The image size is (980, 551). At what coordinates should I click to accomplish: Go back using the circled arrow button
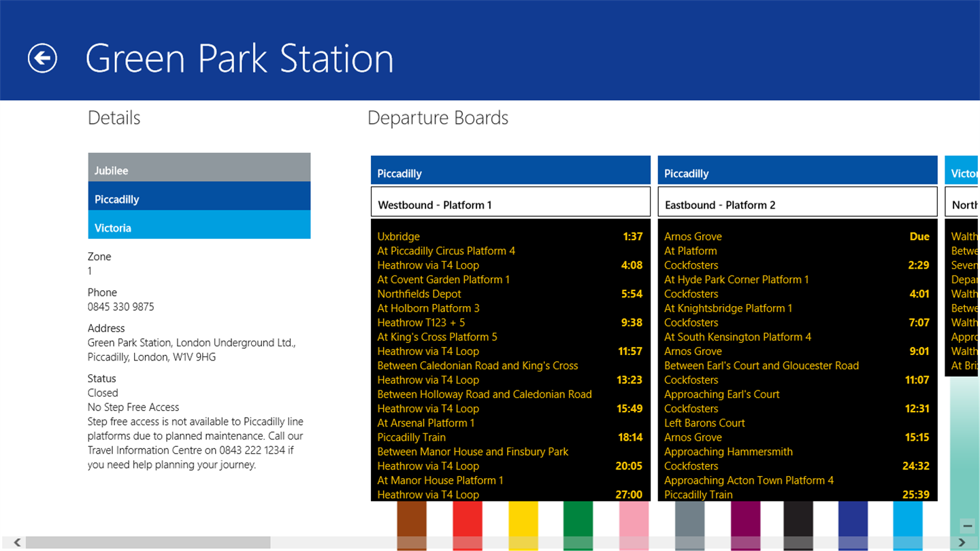pos(42,59)
